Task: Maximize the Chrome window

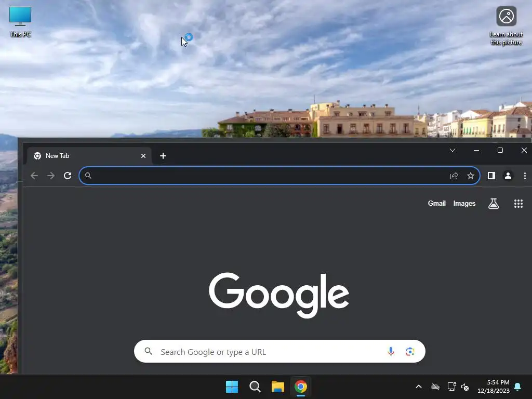Action: (x=500, y=150)
